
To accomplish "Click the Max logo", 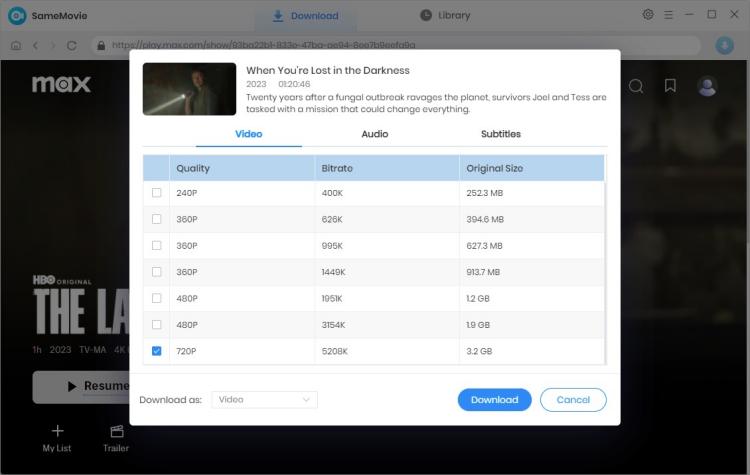I will (61, 84).
